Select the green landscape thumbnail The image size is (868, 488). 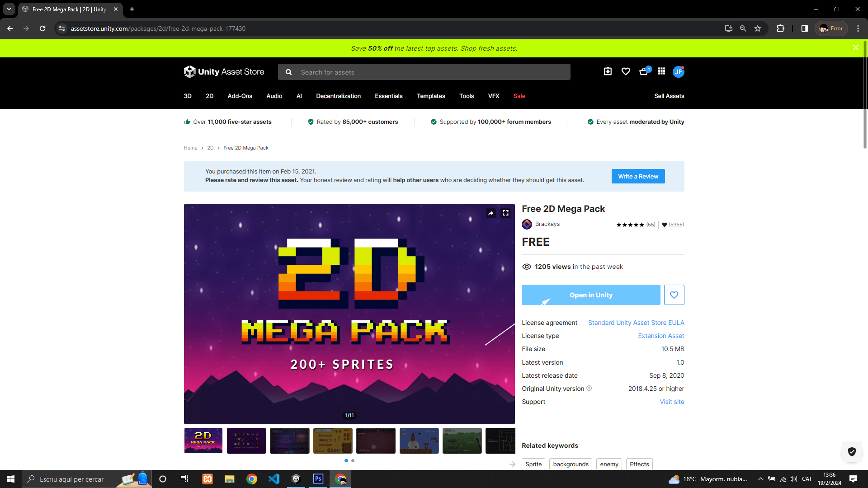coord(462,441)
